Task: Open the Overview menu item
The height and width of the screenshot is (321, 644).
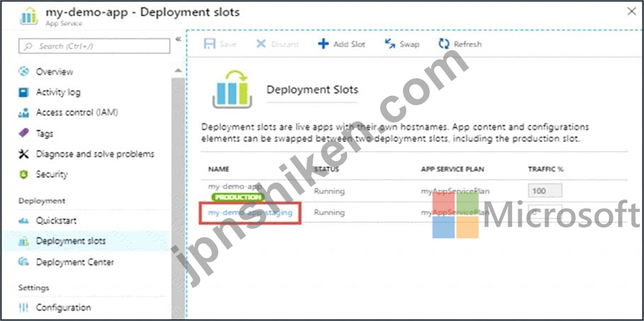Action: [54, 71]
